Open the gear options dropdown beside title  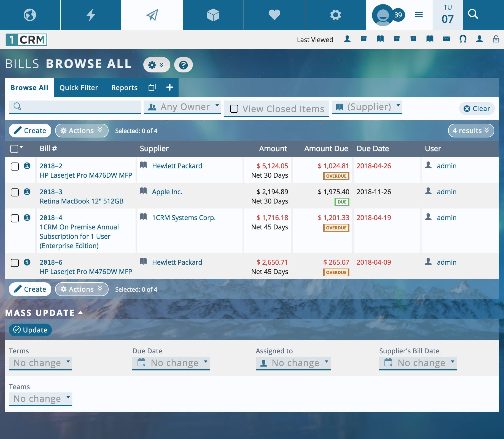coord(157,65)
